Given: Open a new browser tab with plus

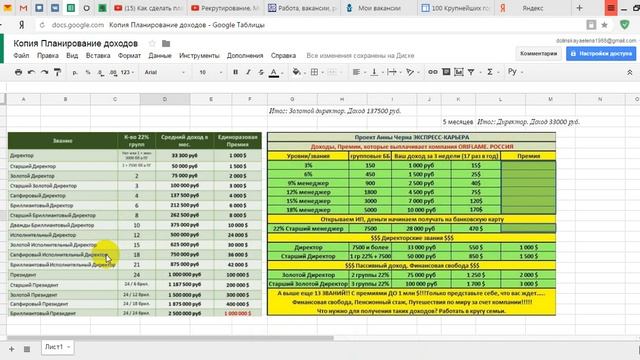Looking at the screenshot, I should pyautogui.click(x=579, y=8).
